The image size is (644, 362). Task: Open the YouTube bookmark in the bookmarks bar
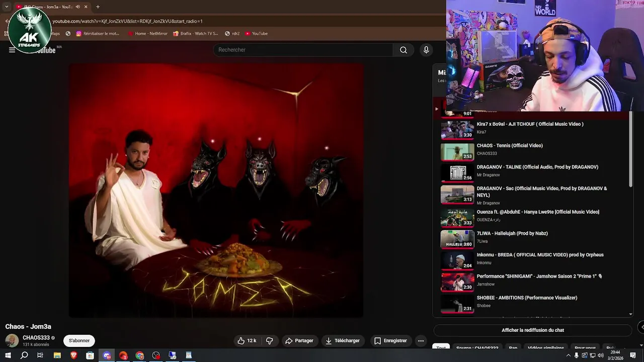point(256,34)
